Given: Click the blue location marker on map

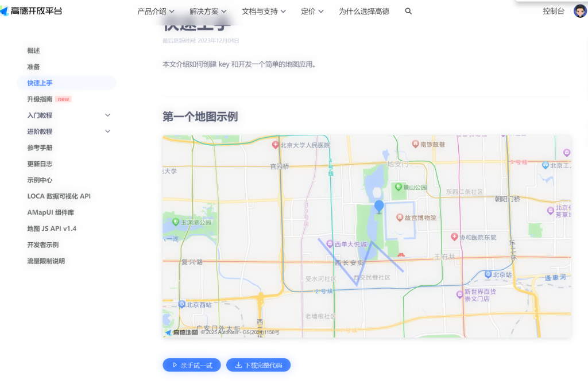Looking at the screenshot, I should [379, 207].
